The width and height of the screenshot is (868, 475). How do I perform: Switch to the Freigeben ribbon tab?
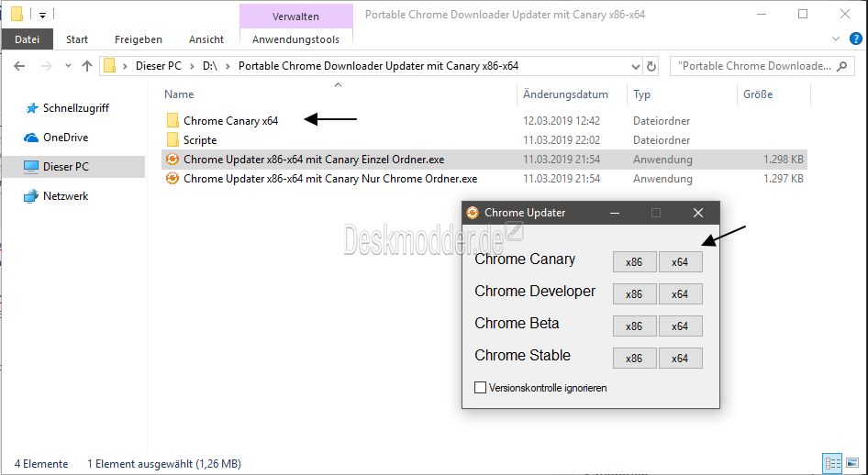tap(139, 39)
